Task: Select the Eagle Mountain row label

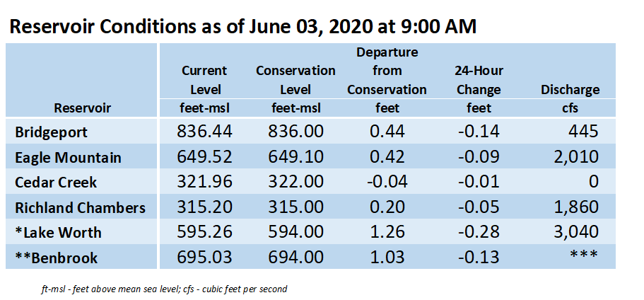Action: 68,158
